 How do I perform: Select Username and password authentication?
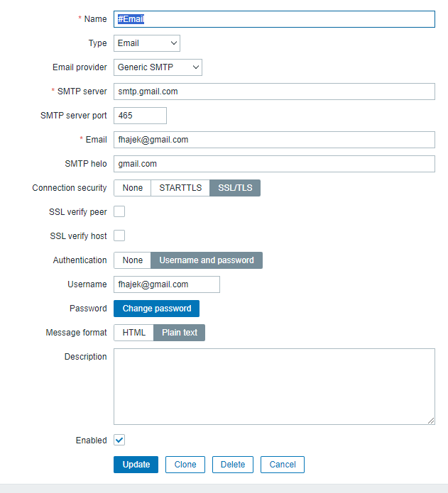207,260
